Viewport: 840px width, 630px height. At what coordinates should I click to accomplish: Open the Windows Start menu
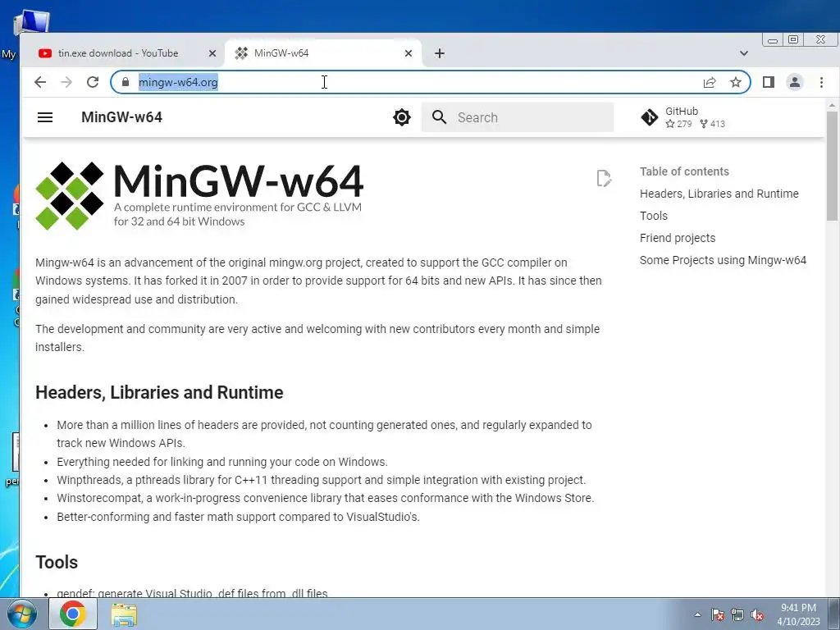click(x=22, y=614)
